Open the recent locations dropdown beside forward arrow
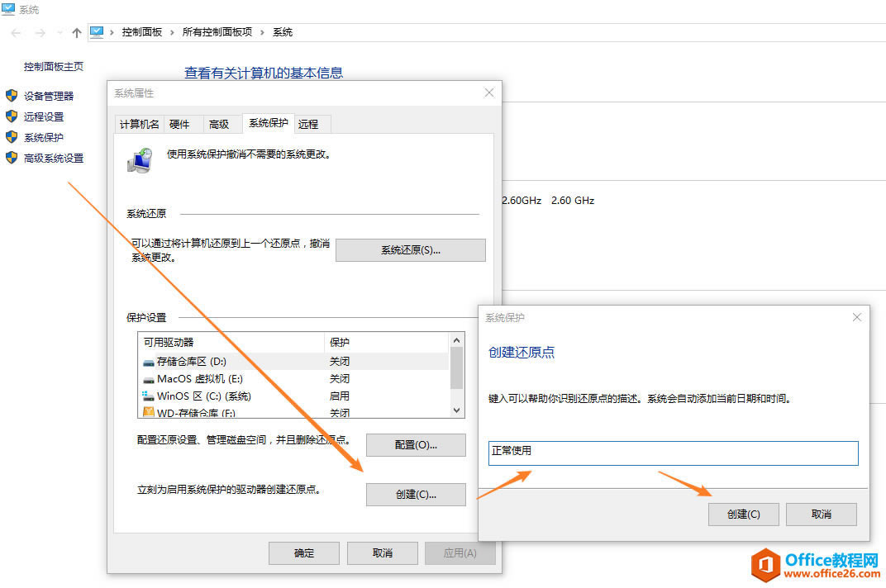886x588 pixels. 58,31
